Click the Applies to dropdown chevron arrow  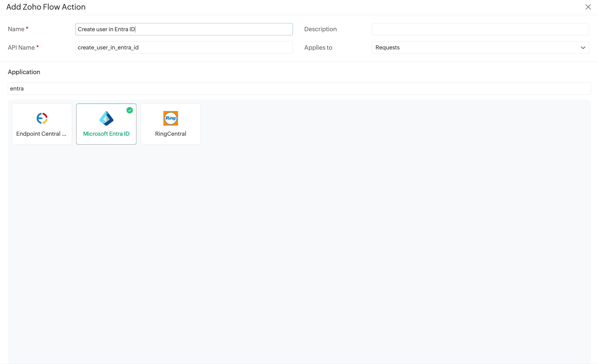coord(583,48)
